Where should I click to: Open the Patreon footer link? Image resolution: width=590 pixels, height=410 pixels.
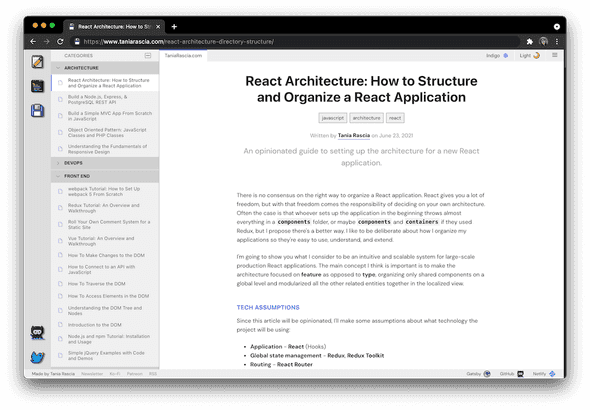click(x=135, y=374)
